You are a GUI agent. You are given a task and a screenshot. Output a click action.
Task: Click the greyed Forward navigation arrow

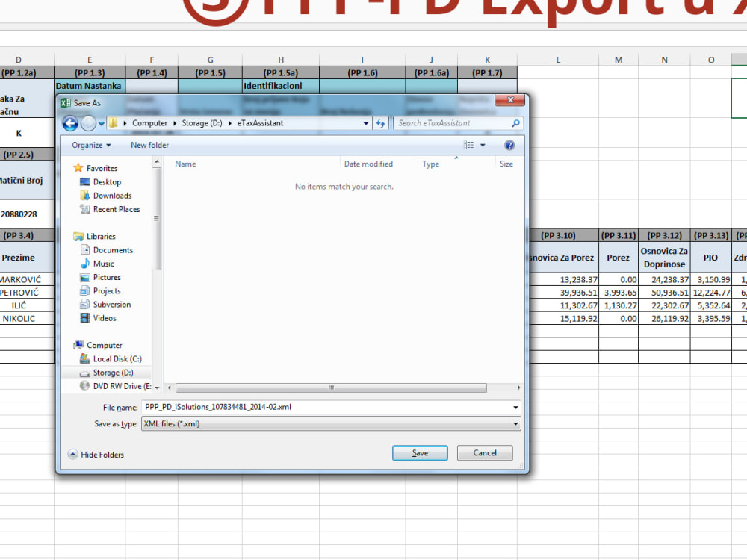coord(88,123)
